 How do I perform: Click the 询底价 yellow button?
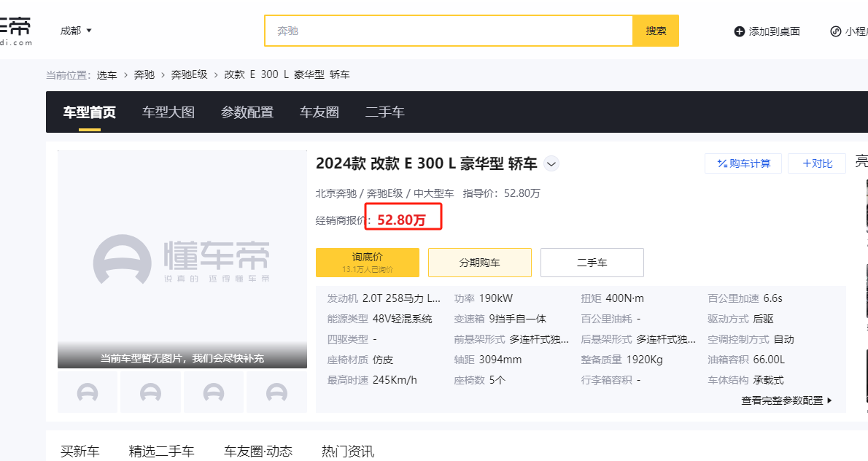[x=368, y=263]
